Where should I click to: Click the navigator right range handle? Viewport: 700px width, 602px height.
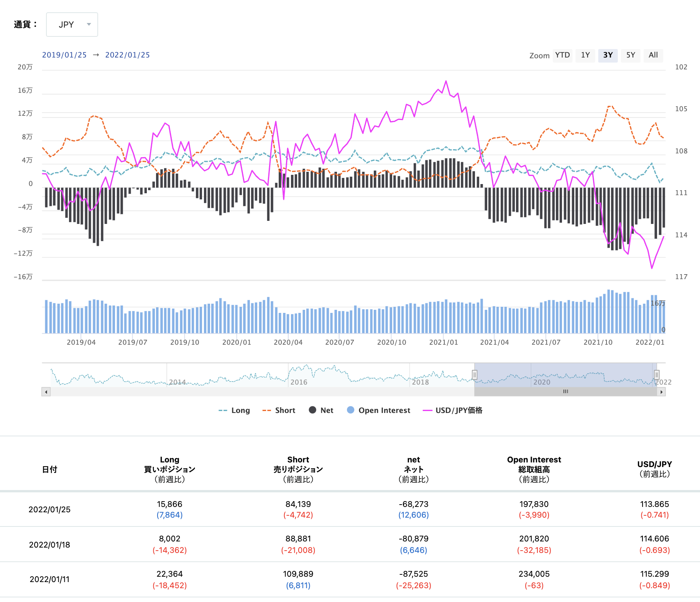(657, 375)
